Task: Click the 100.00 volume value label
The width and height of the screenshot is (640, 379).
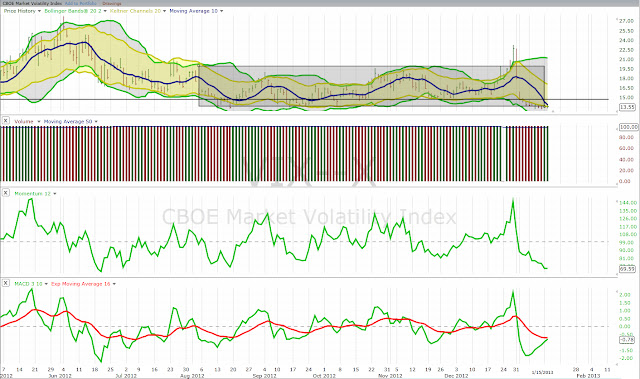Action: [x=629, y=127]
